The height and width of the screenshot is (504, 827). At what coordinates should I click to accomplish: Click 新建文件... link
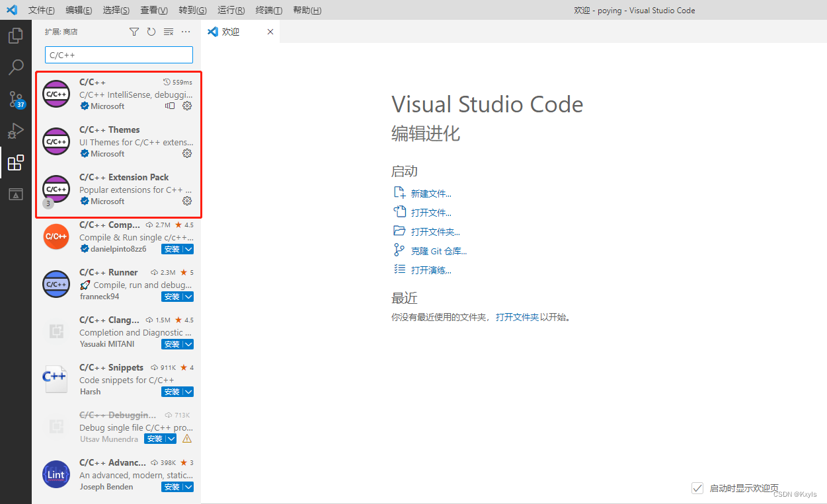(431, 194)
